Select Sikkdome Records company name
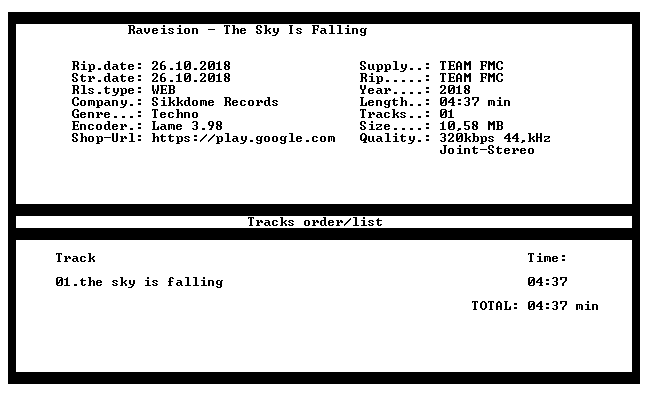 (215, 102)
